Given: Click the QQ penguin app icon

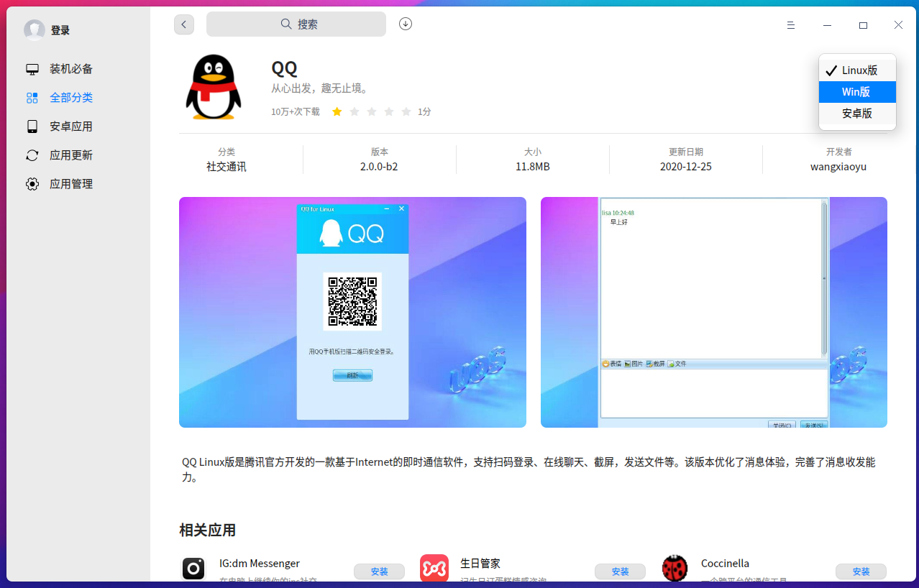Looking at the screenshot, I should pos(213,87).
